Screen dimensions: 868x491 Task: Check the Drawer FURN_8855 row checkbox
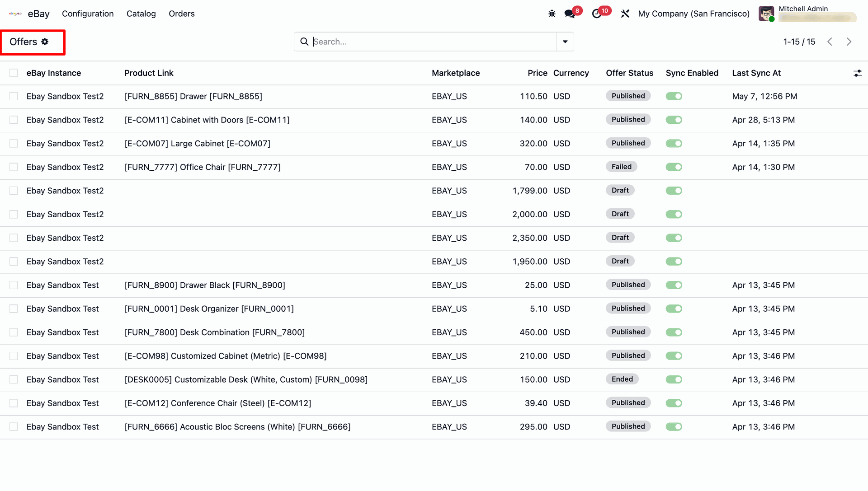click(14, 96)
